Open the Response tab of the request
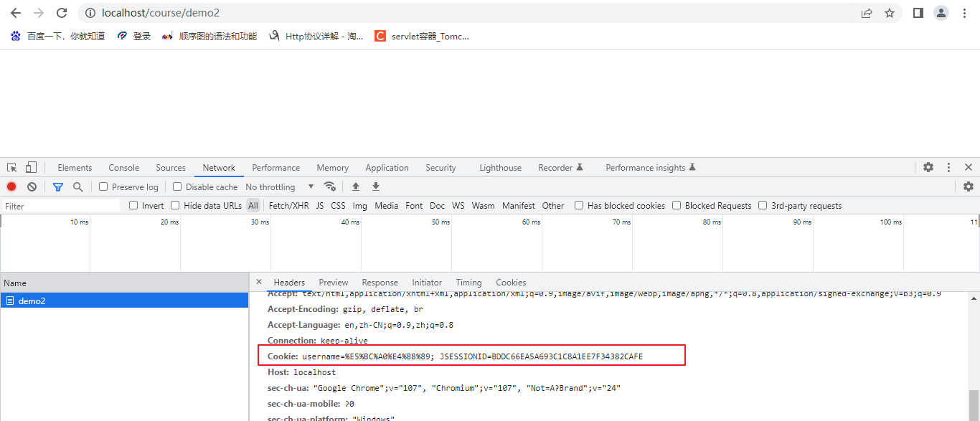Screen dimensions: 980x421 [380, 282]
